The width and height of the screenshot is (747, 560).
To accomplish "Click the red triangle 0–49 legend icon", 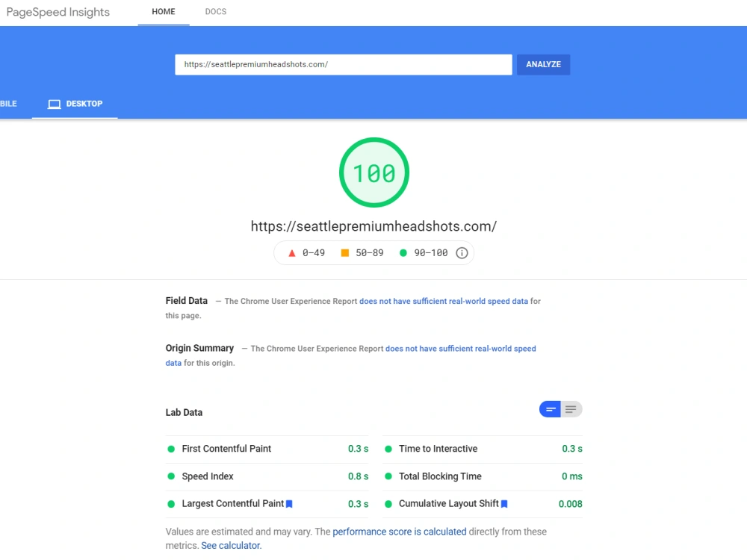I will coord(292,253).
